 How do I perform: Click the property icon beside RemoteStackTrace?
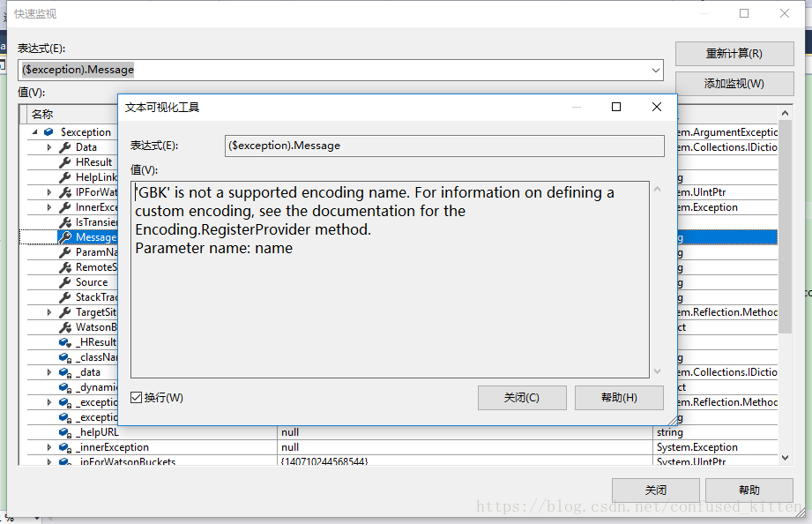pyautogui.click(x=64, y=267)
